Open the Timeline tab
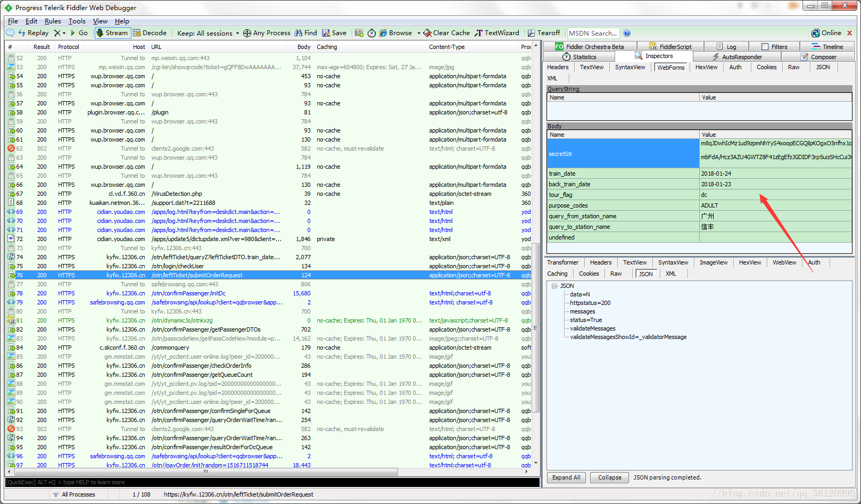Viewport: 861px width, 504px height. click(x=827, y=47)
